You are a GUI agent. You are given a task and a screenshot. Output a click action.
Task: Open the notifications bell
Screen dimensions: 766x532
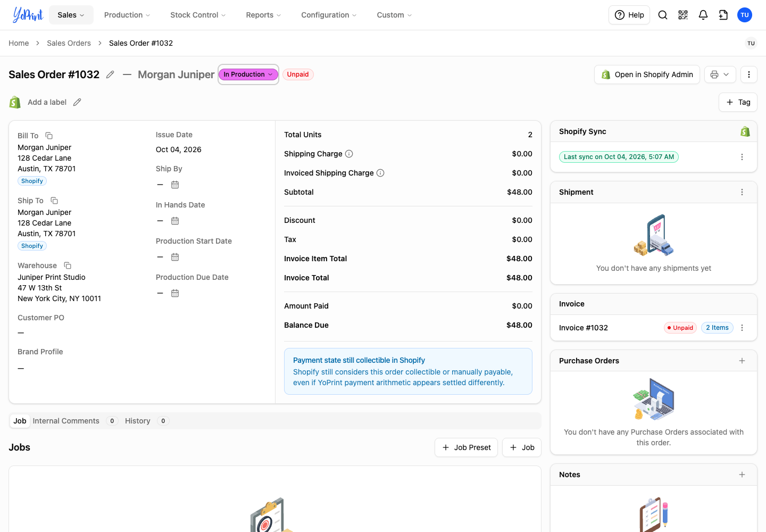coord(703,15)
